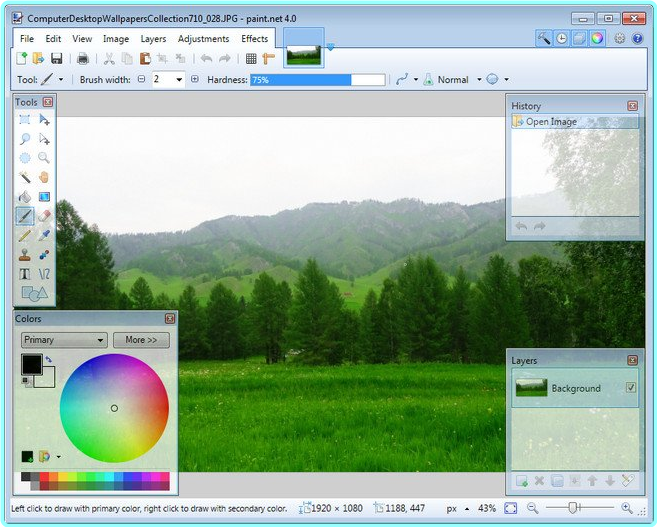The image size is (657, 527).
Task: Open the Adjustments menu
Action: coord(203,39)
